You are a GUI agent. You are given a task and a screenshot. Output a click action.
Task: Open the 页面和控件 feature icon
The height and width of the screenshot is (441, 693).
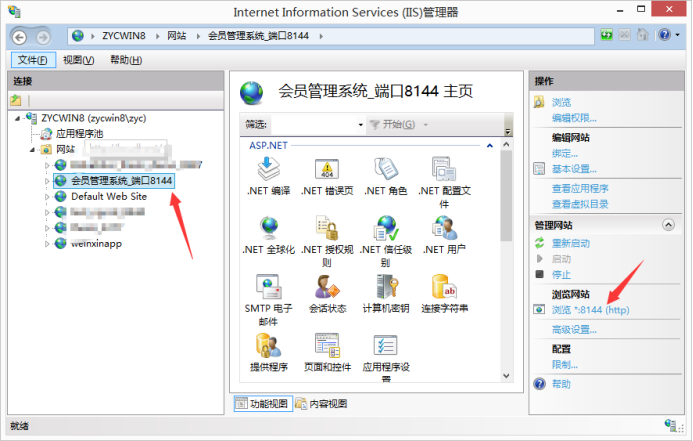(327, 346)
